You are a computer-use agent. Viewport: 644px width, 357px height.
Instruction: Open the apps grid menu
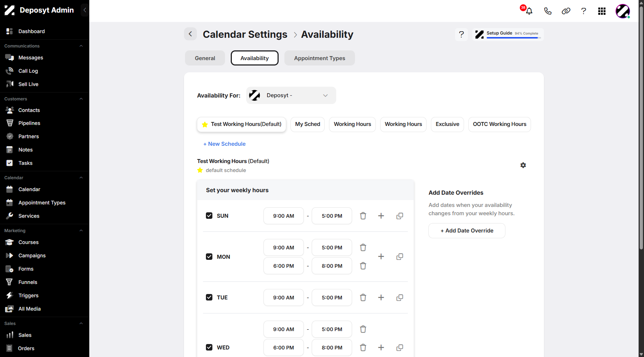[x=602, y=11]
